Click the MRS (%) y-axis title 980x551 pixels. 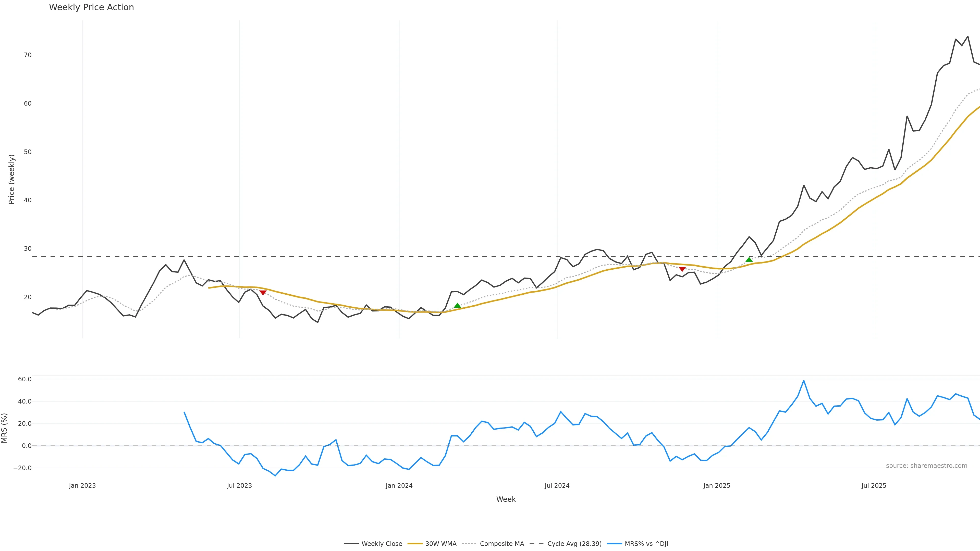(x=5, y=428)
